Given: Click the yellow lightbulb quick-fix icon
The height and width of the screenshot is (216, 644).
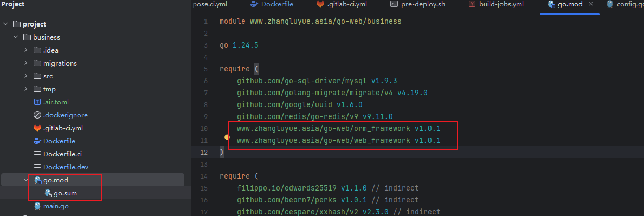Looking at the screenshot, I should pos(227,139).
